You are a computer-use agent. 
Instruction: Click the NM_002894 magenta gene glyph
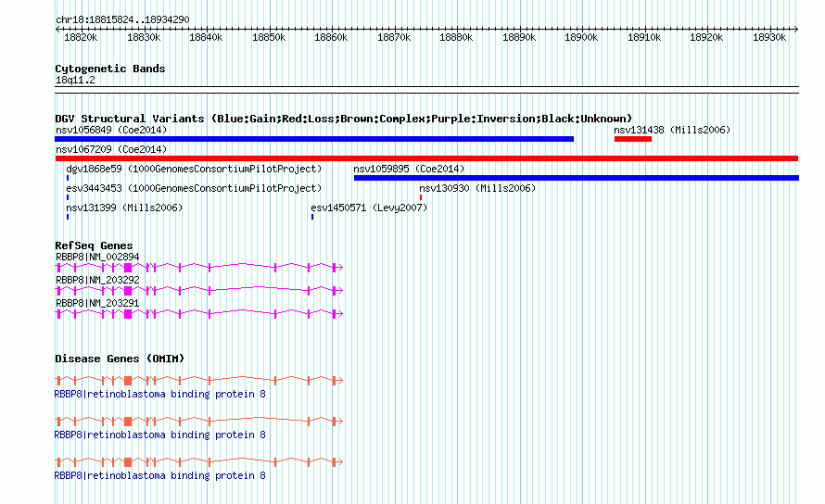(x=199, y=267)
